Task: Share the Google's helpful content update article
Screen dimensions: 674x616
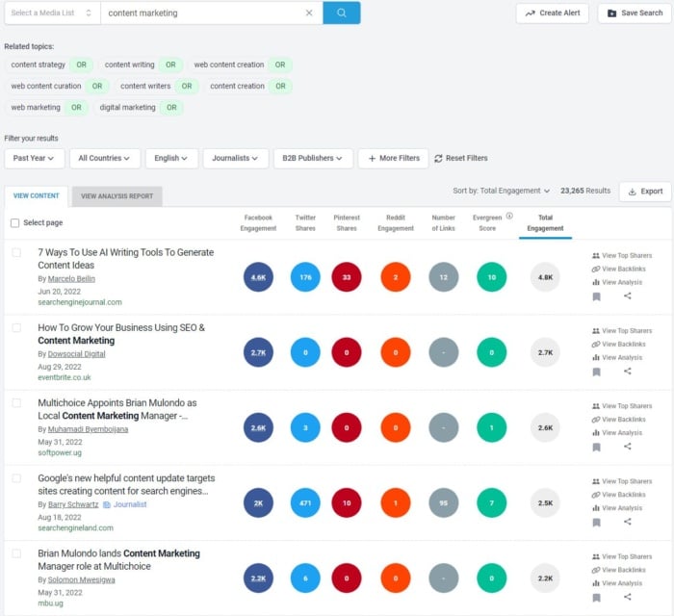Action: [x=628, y=522]
